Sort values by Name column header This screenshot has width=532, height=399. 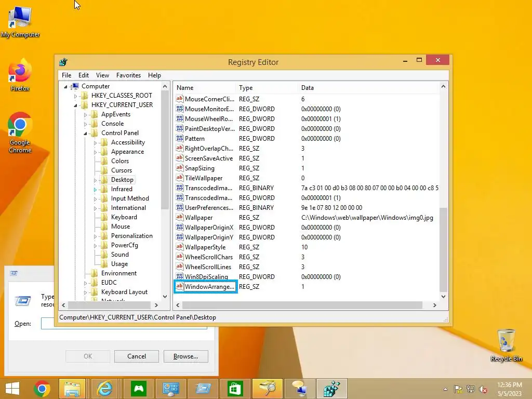[x=205, y=87]
